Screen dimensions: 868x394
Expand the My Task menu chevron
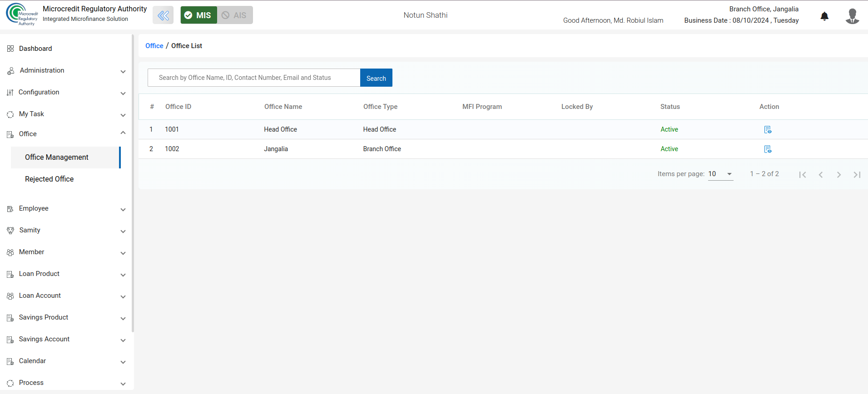pos(123,115)
